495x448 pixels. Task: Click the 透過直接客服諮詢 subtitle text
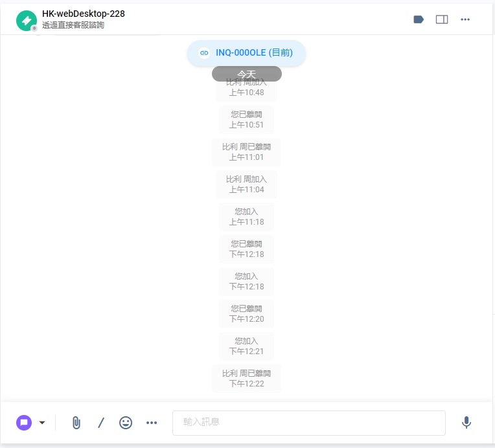click(73, 25)
